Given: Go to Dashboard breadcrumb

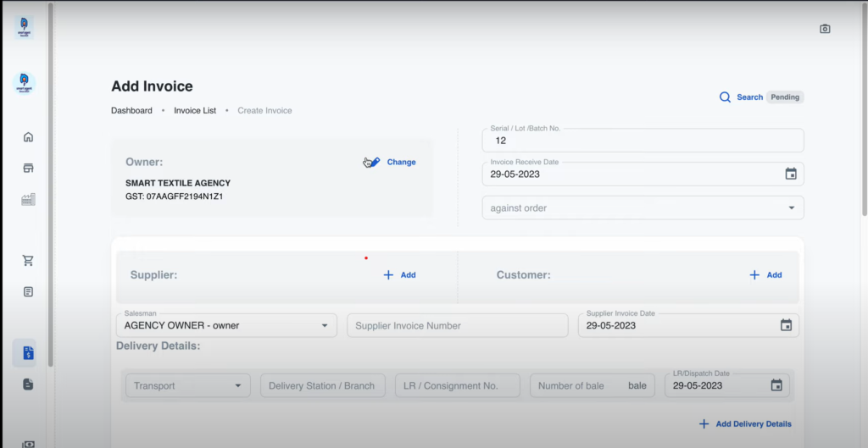Looking at the screenshot, I should point(131,111).
